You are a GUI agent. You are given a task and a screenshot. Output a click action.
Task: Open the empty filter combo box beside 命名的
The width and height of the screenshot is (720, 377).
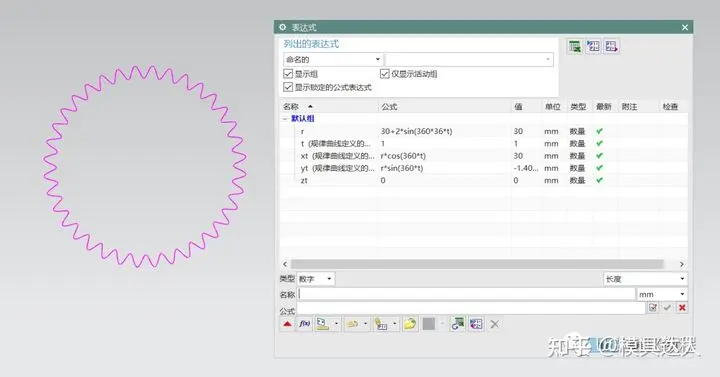click(x=469, y=59)
